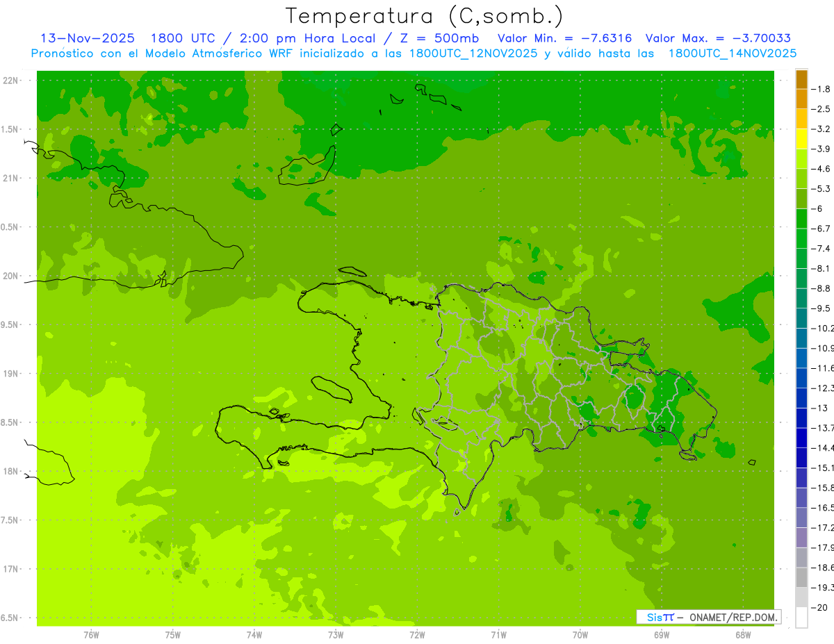
Task: Click the '22N' latitude label
Action: point(10,81)
